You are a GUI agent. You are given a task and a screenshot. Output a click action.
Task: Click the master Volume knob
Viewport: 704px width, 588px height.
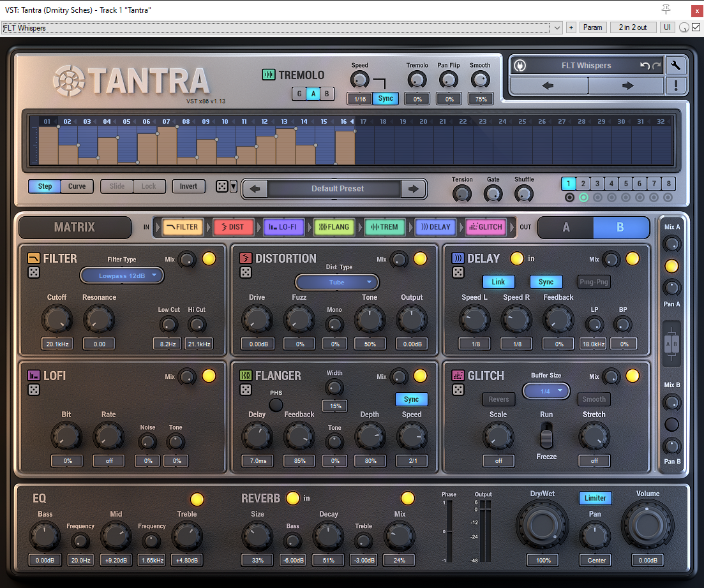pyautogui.click(x=647, y=525)
